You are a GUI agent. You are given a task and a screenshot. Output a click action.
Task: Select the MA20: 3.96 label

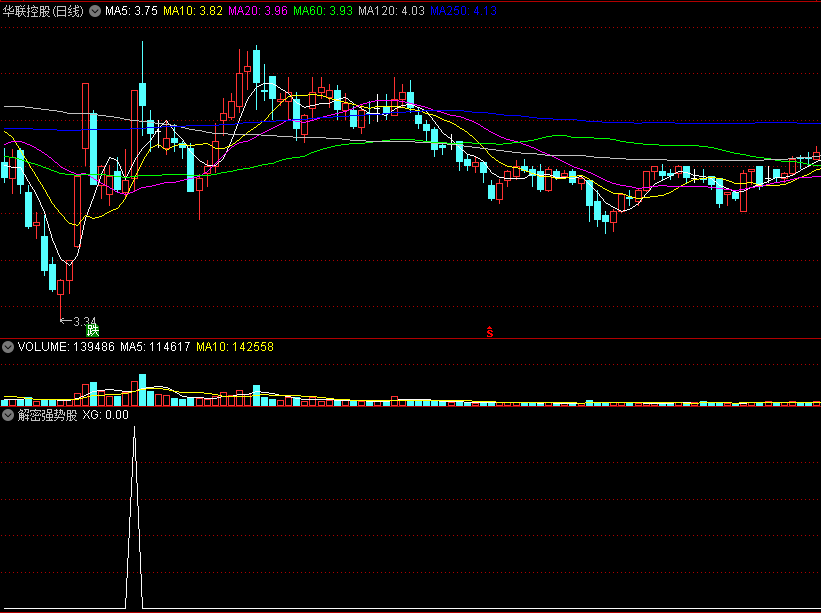pyautogui.click(x=258, y=11)
